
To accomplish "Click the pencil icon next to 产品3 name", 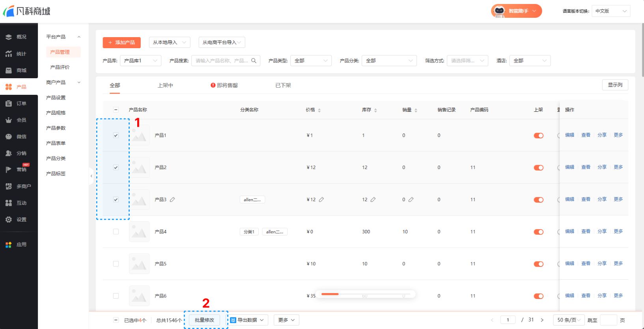I will click(x=172, y=199).
